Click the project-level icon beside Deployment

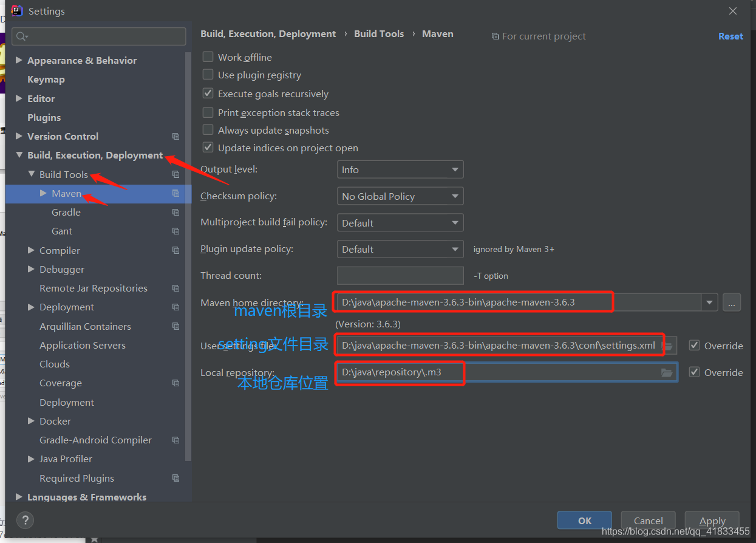[175, 307]
